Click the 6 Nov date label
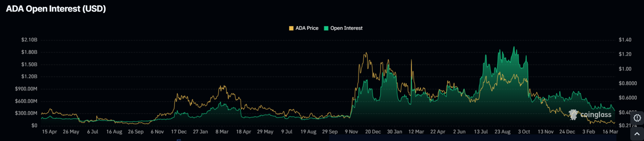 [x=157, y=132]
